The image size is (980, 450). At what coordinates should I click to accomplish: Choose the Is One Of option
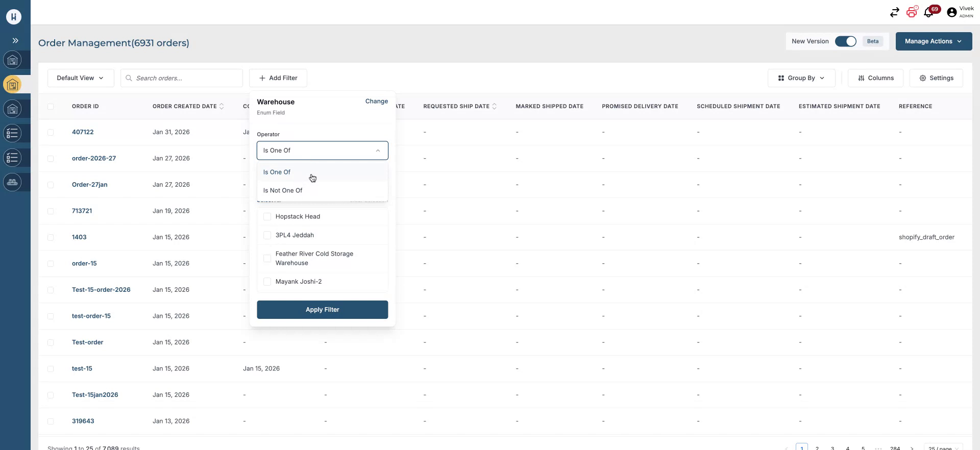(x=277, y=172)
